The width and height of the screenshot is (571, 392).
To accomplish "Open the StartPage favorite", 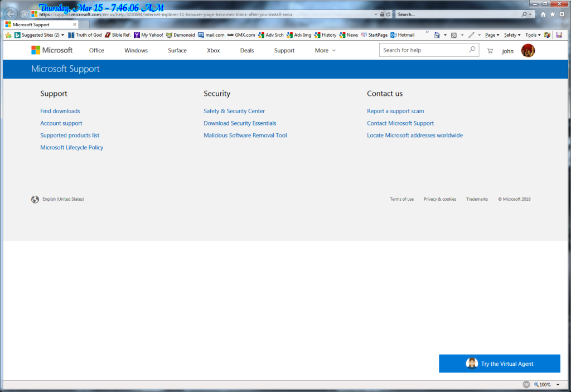I will 374,35.
